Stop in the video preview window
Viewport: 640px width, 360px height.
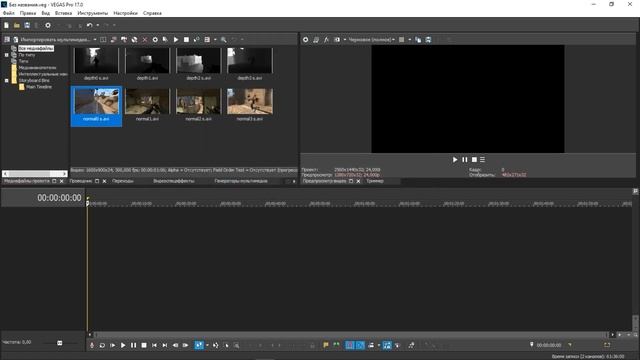click(474, 160)
